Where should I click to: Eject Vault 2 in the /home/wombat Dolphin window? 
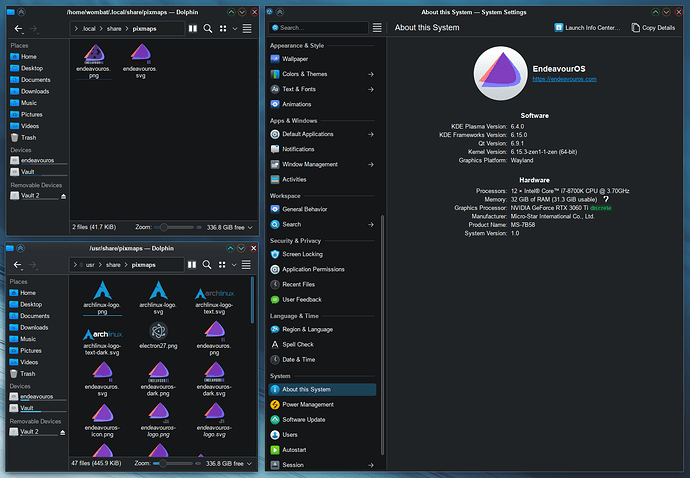click(64, 196)
